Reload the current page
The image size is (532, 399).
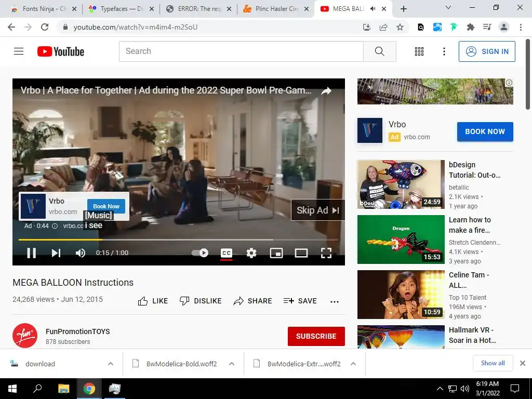pos(45,27)
